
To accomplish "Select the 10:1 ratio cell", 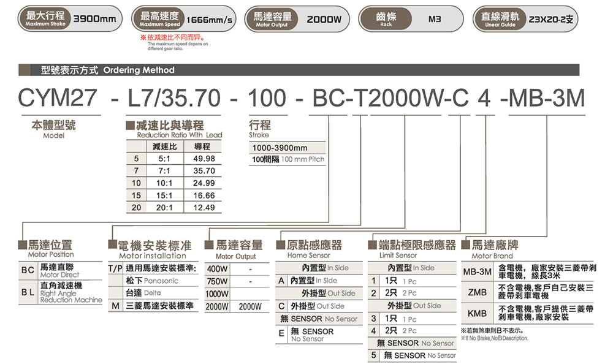I will 164,183.
